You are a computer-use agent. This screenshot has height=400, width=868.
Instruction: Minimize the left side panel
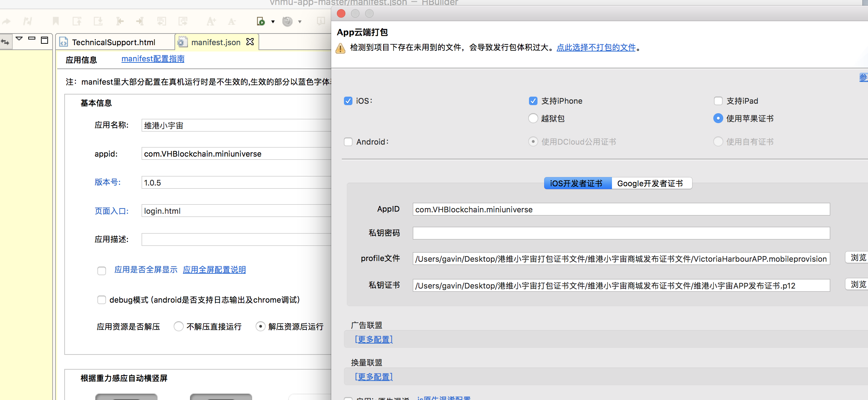click(32, 38)
